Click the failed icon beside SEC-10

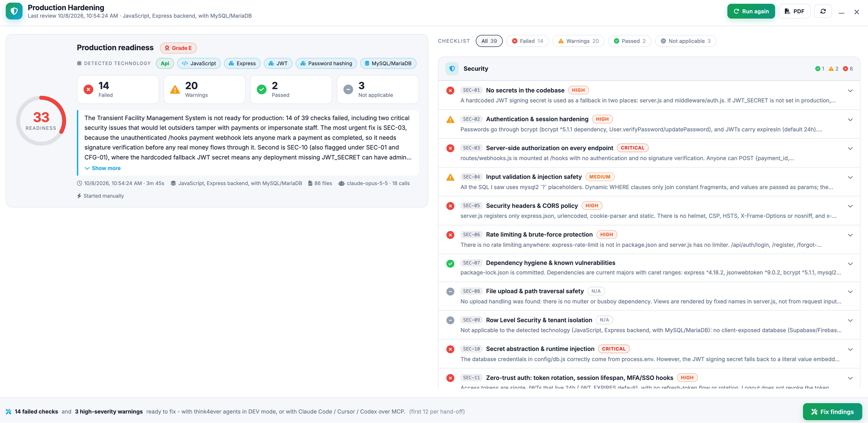[450, 349]
